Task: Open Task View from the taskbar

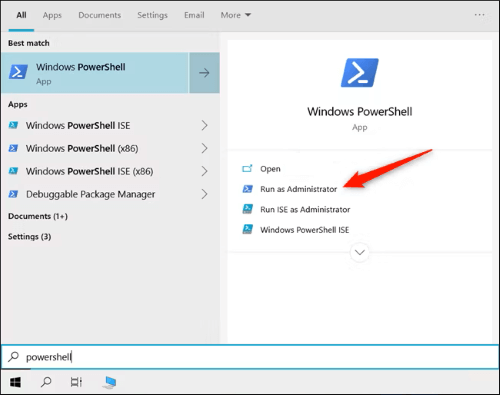Action: click(76, 382)
